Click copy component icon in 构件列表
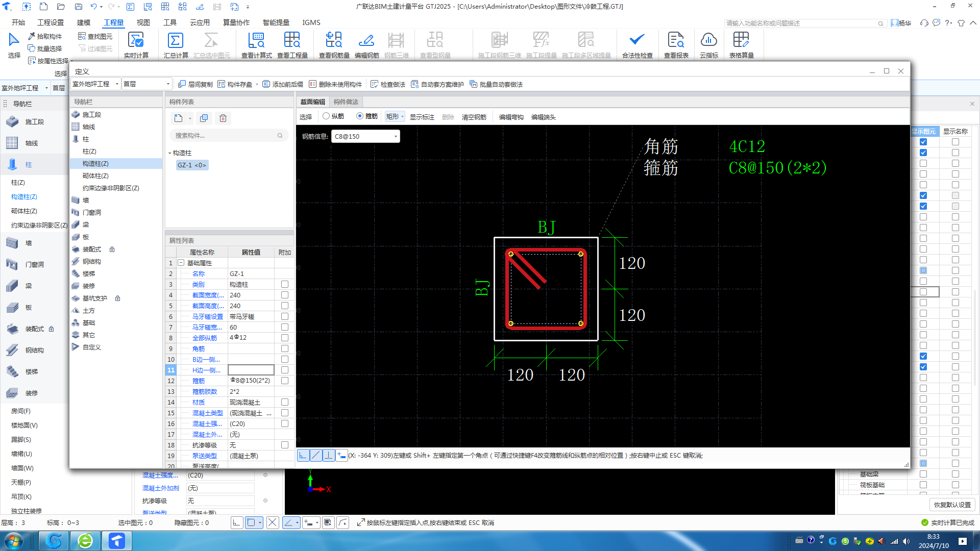The height and width of the screenshot is (551, 980). 204,118
